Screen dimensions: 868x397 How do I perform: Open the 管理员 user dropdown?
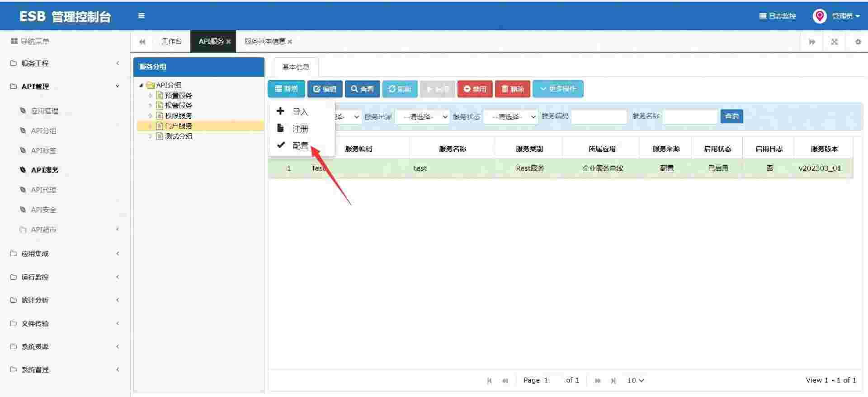pos(846,16)
